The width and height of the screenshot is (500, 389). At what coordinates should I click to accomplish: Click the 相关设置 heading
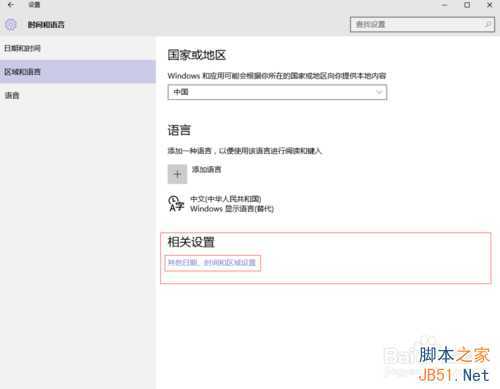click(x=191, y=242)
